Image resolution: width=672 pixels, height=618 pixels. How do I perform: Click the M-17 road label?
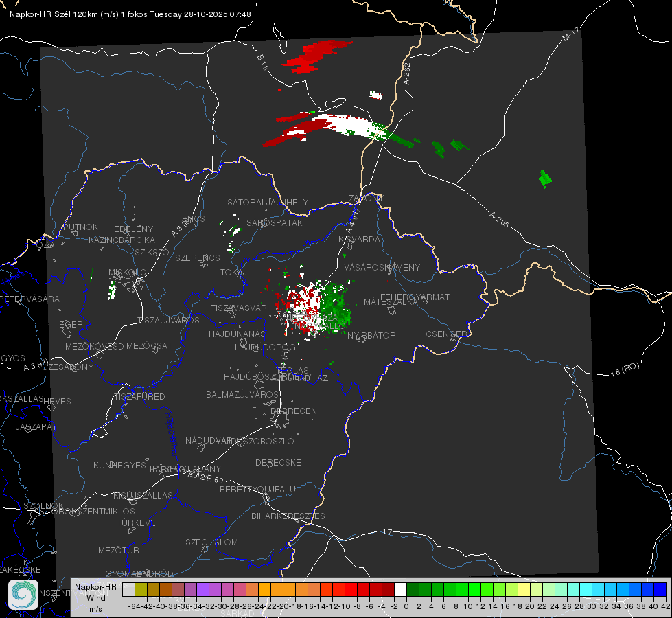570,34
